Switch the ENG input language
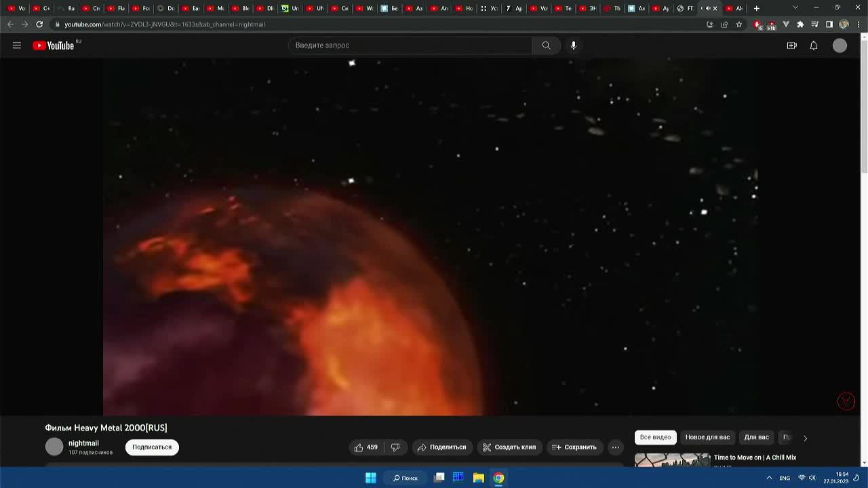 pos(785,478)
